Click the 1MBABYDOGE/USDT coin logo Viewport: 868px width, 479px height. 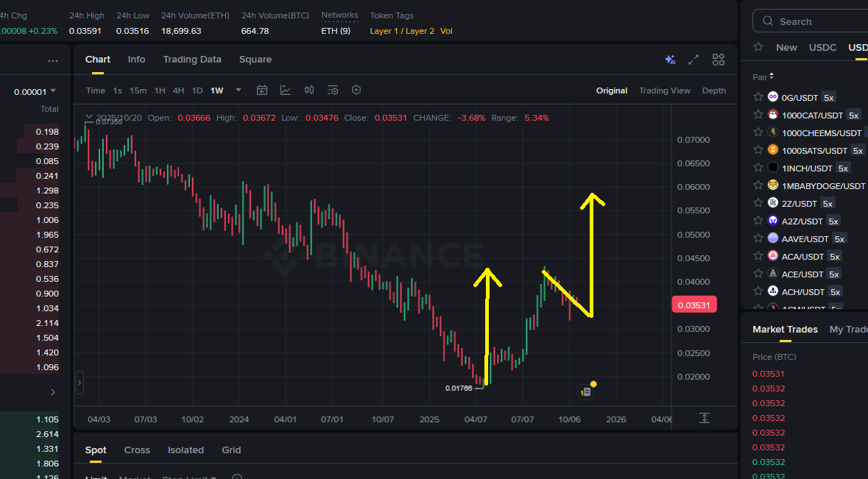773,185
